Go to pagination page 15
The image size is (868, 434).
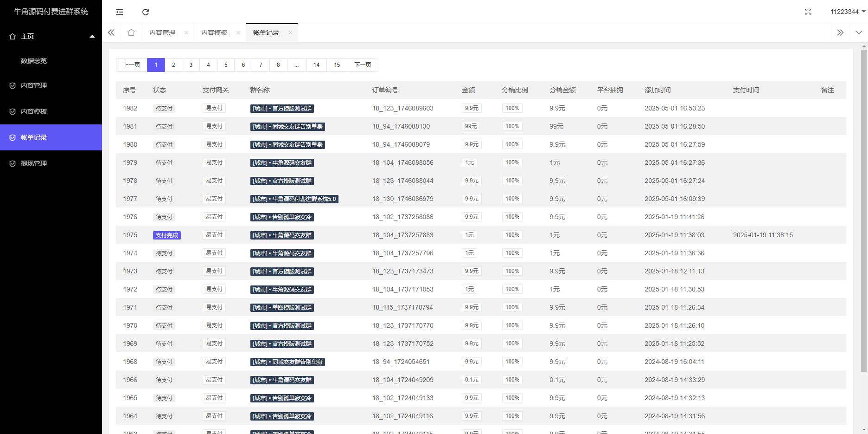(337, 65)
